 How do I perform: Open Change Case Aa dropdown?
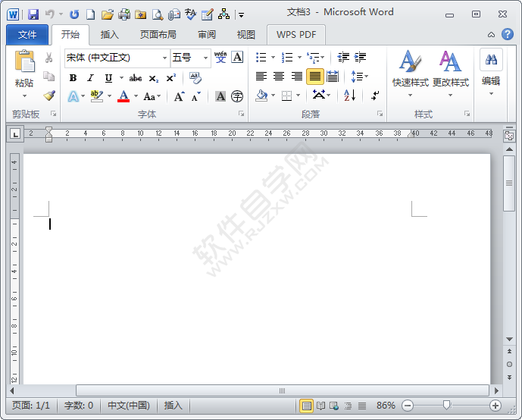(x=152, y=96)
